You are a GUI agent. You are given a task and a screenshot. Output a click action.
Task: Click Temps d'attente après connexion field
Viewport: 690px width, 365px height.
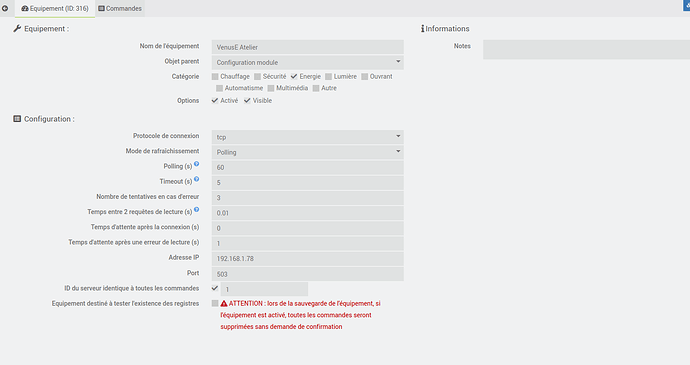[x=308, y=228]
